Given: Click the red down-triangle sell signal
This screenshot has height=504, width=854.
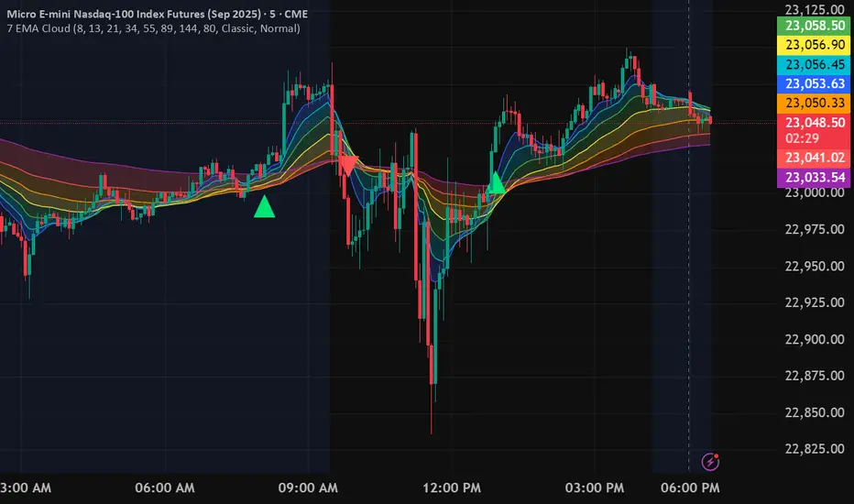Looking at the screenshot, I should tap(348, 166).
